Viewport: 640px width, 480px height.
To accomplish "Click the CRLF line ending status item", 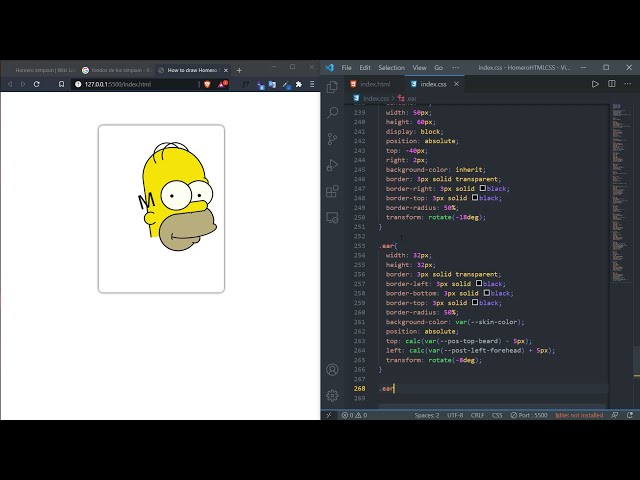I will [477, 415].
